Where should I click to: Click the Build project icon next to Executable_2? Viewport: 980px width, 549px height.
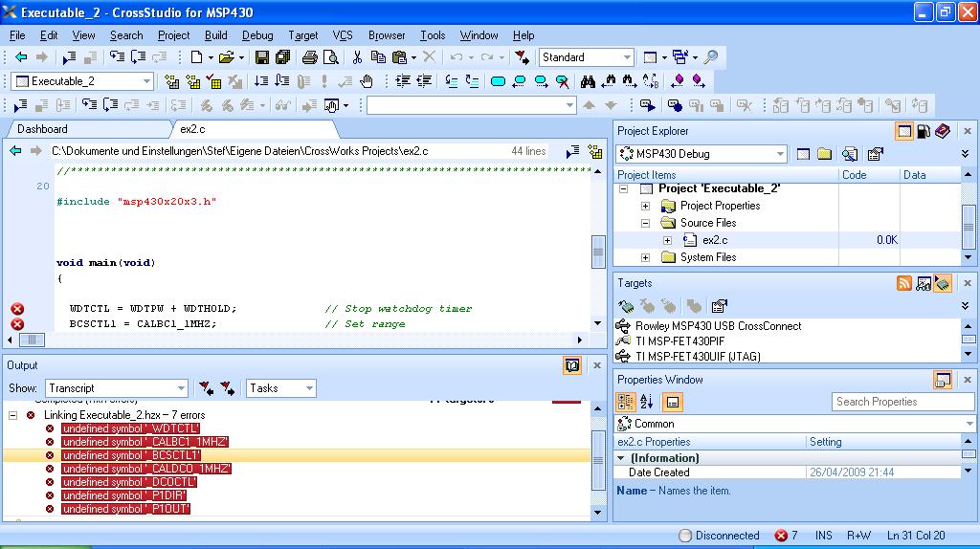pos(172,81)
